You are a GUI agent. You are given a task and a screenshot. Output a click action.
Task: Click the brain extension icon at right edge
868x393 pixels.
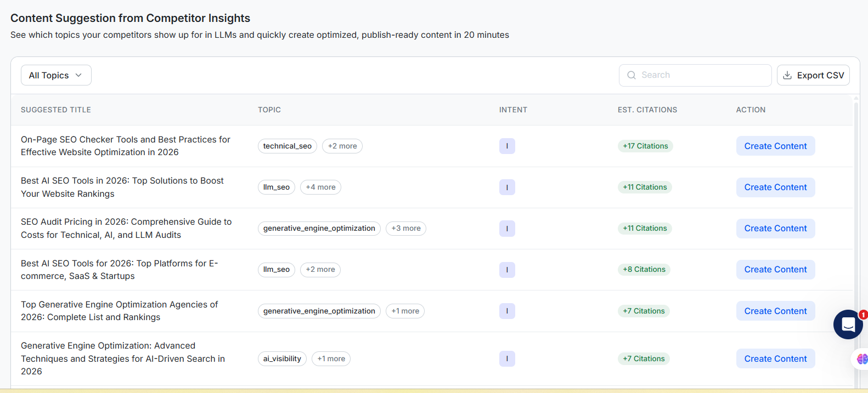862,359
